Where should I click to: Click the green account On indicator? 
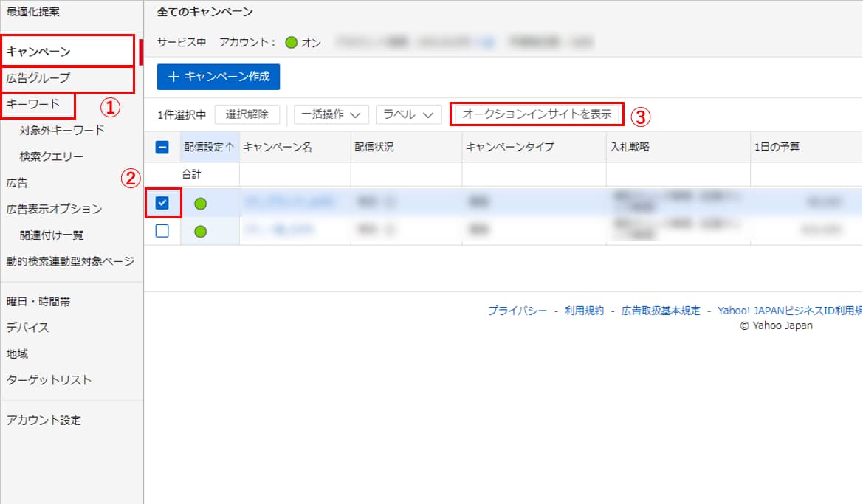[x=291, y=43]
